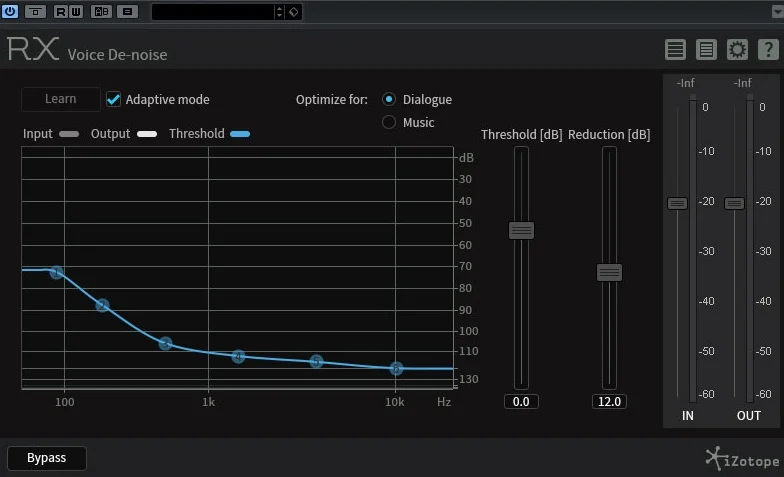Select threshold curve node 6
This screenshot has height=477, width=784.
click(x=396, y=369)
